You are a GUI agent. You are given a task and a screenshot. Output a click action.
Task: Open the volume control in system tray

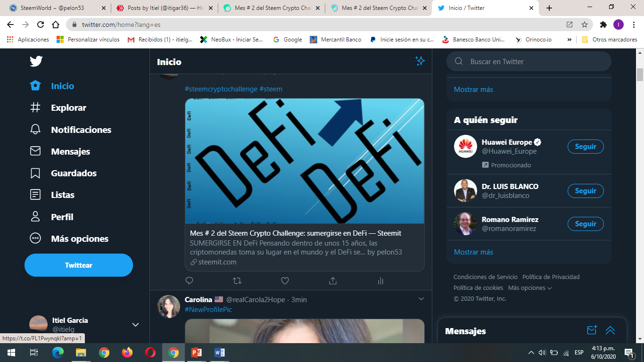click(x=542, y=353)
